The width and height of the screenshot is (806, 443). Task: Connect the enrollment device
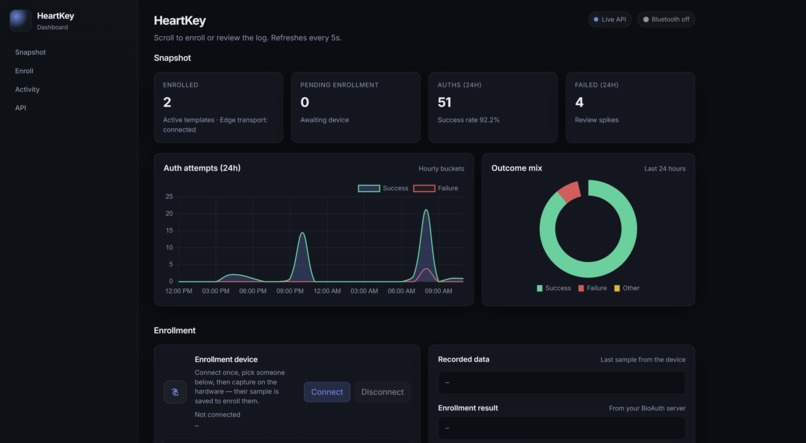pos(327,392)
